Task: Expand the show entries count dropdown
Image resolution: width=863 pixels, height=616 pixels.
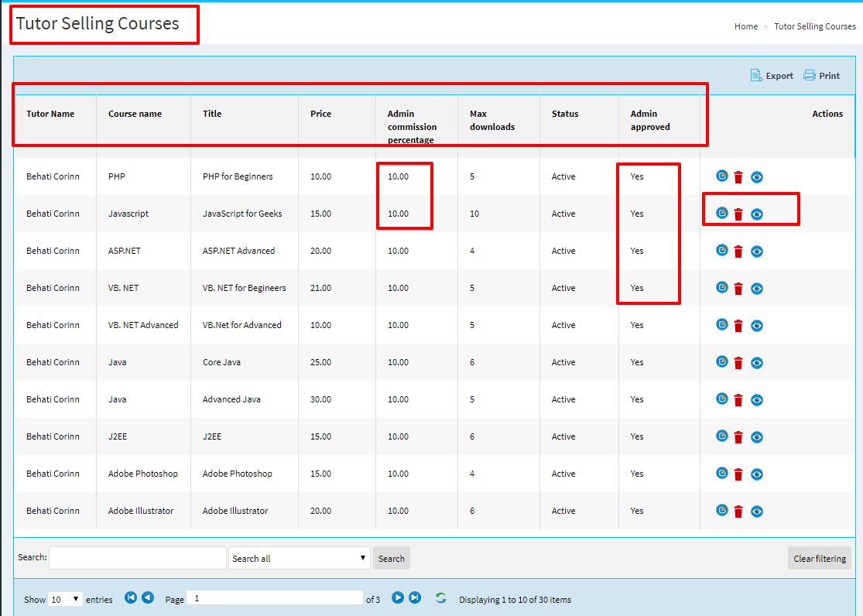Action: (65, 599)
